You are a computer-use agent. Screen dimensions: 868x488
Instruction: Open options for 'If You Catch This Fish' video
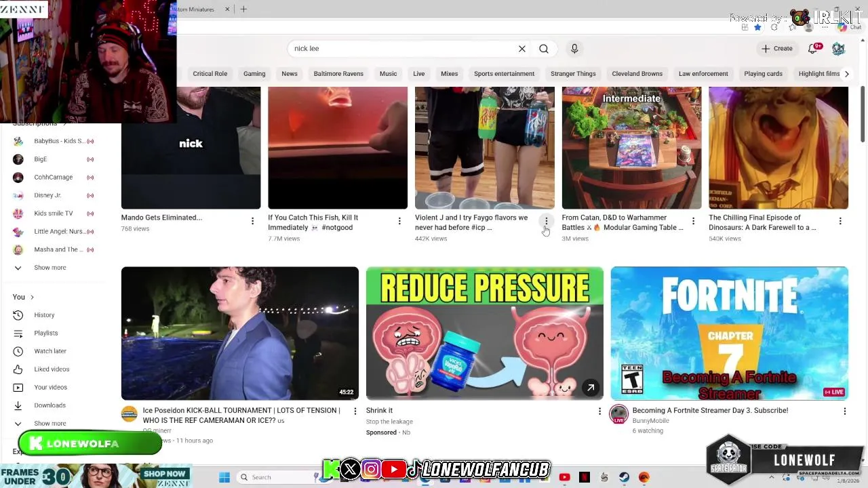click(x=399, y=221)
